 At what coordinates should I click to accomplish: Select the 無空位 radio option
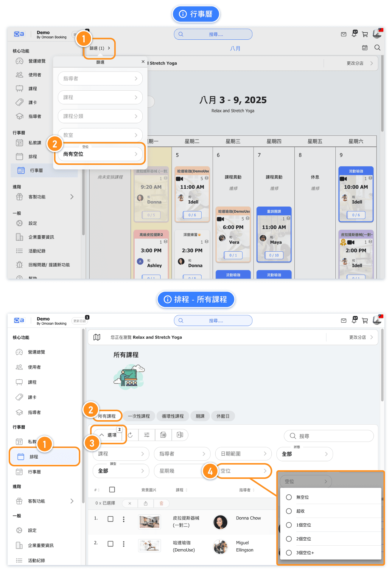[x=289, y=497]
